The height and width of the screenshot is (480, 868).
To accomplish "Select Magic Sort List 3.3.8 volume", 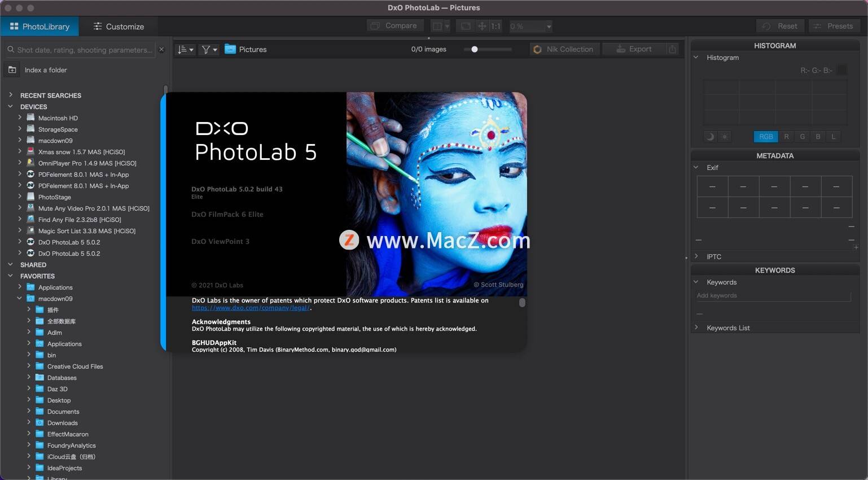I will [x=86, y=231].
